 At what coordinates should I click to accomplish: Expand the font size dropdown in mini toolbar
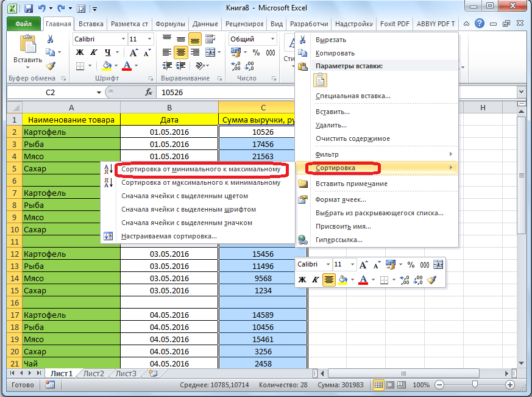coord(352,265)
